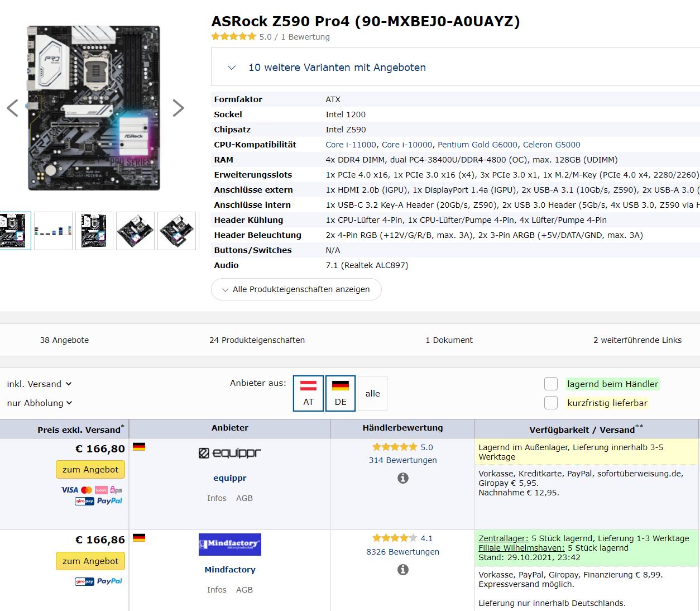
Task: Click the product star rating 5.0
Action: (x=234, y=37)
